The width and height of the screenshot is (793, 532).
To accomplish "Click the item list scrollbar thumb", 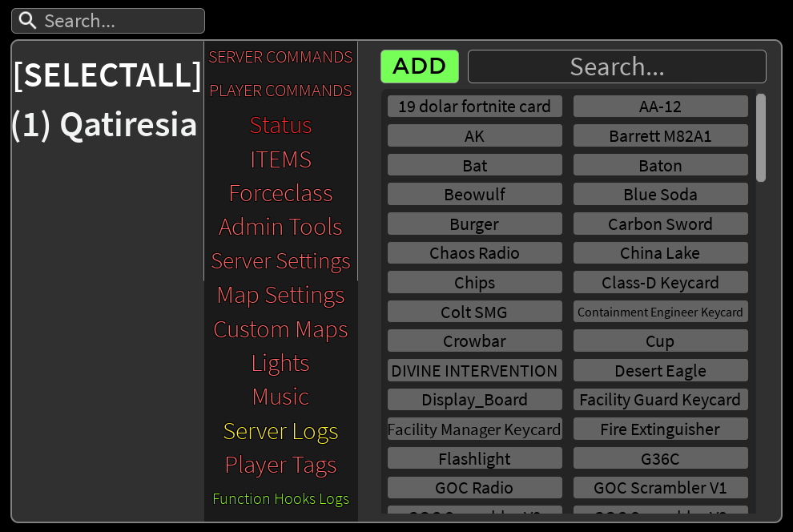I will (761, 137).
